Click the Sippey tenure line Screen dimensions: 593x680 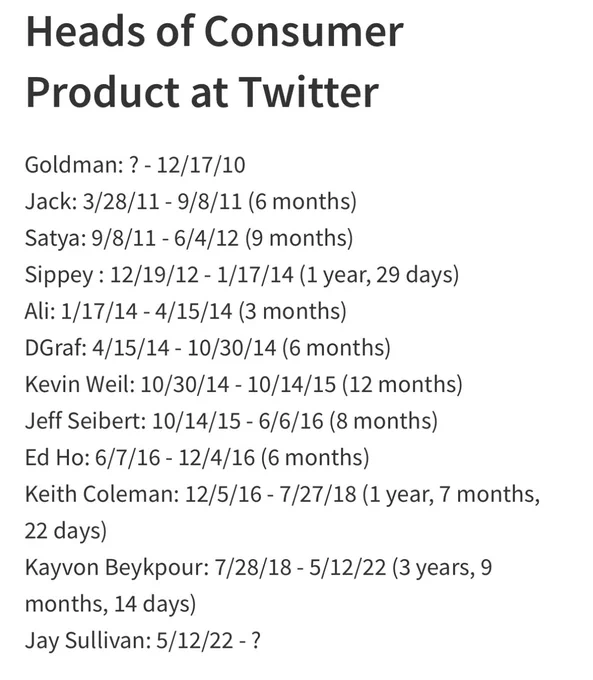coord(242,275)
